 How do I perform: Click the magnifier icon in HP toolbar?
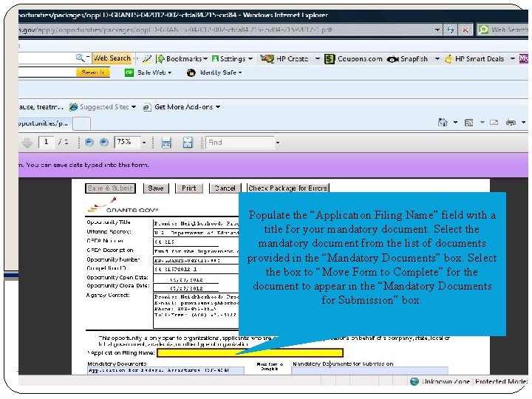click(x=80, y=58)
